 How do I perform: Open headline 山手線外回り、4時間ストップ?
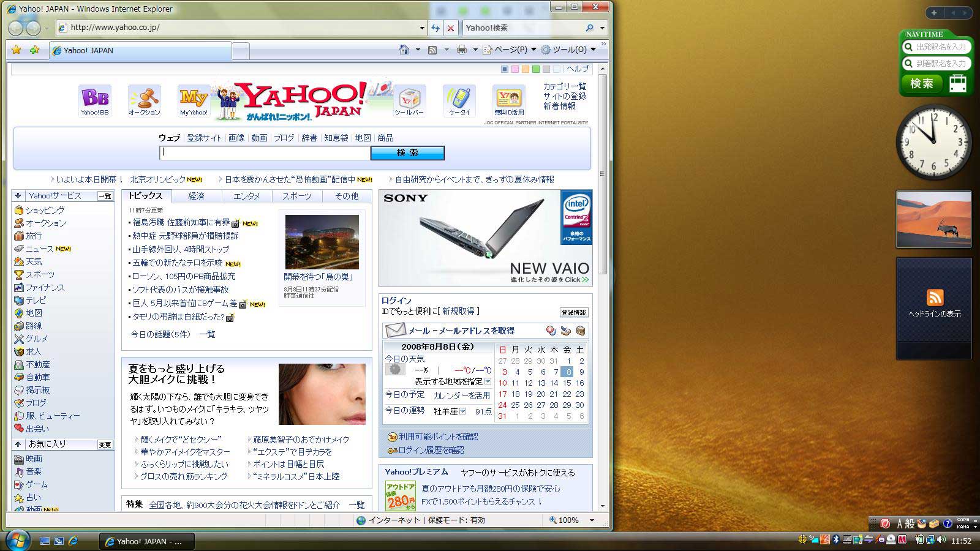pos(181,249)
